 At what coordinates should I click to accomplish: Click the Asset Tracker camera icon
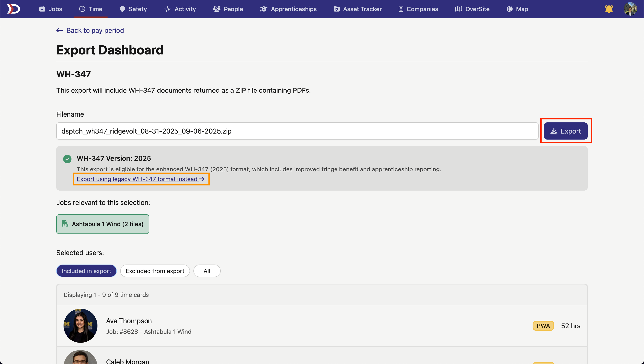[337, 9]
